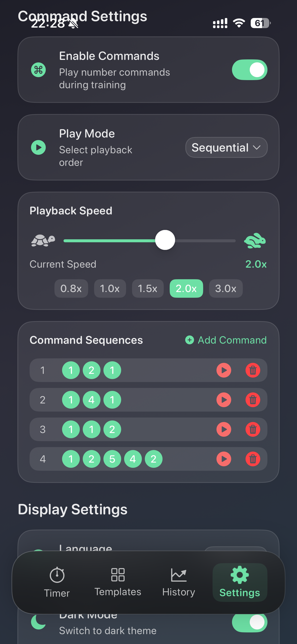The width and height of the screenshot is (297, 644).
Task: Delete command sequence 1
Action: click(x=253, y=370)
